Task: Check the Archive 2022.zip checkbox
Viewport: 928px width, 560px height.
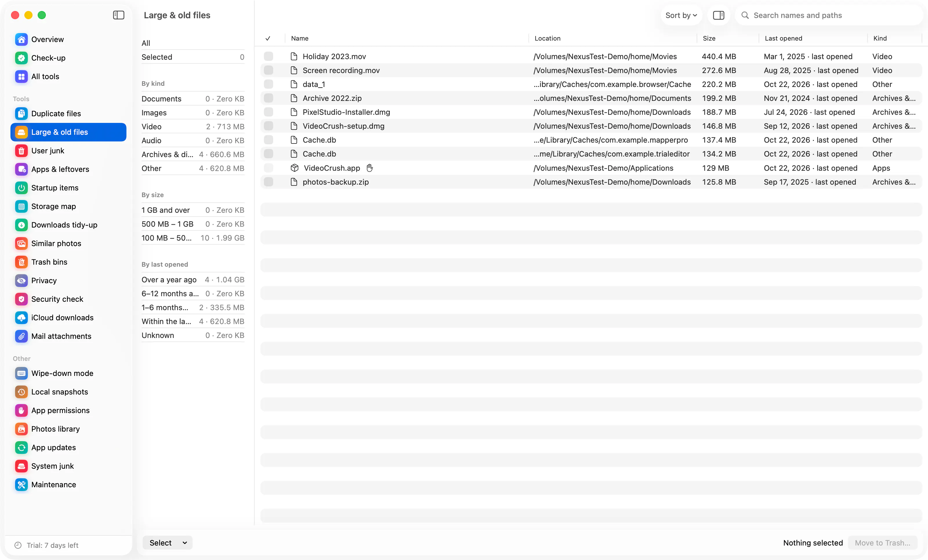Action: coord(269,98)
